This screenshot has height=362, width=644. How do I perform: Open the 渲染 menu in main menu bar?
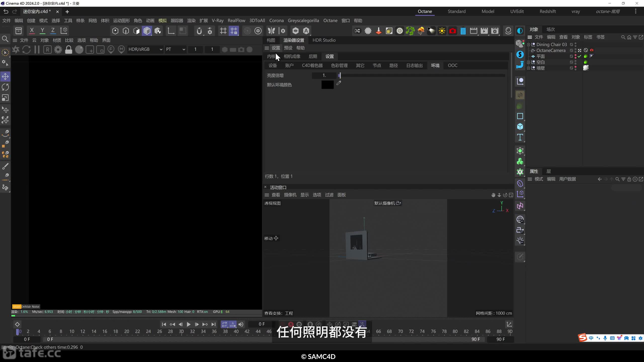pos(191,21)
